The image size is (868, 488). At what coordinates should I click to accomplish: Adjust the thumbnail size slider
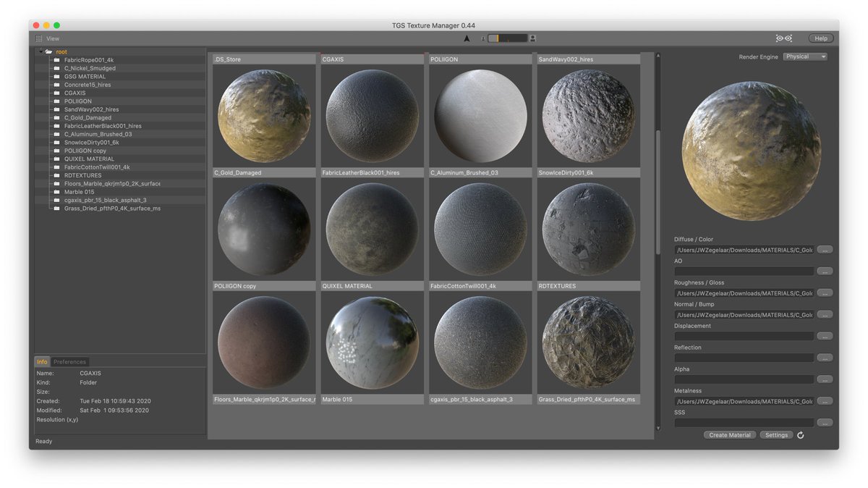pos(507,38)
